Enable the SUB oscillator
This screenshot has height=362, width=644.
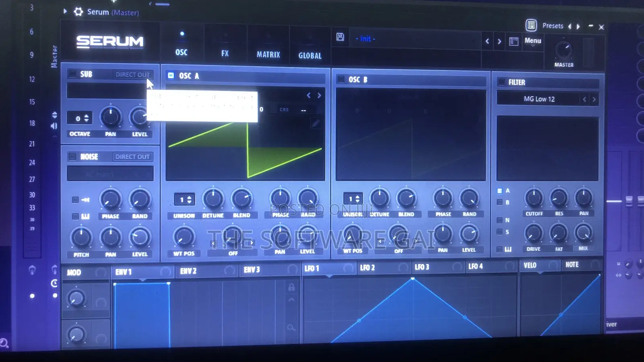pyautogui.click(x=72, y=74)
